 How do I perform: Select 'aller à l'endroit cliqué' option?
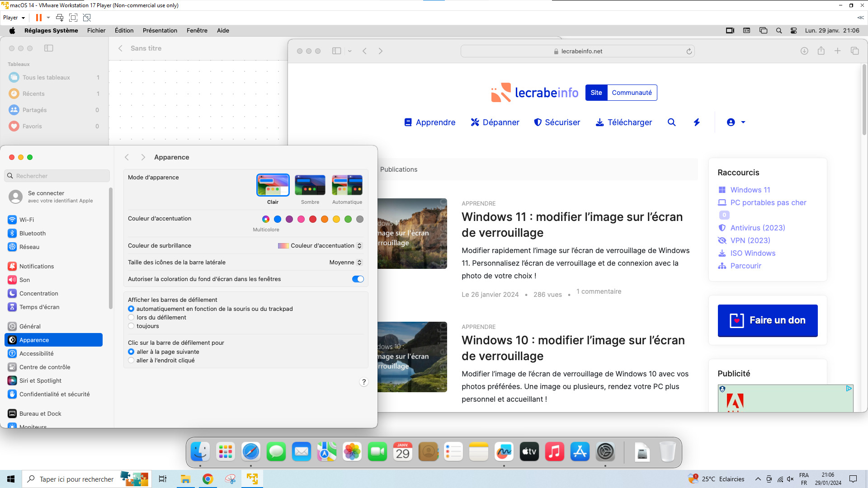coord(131,361)
